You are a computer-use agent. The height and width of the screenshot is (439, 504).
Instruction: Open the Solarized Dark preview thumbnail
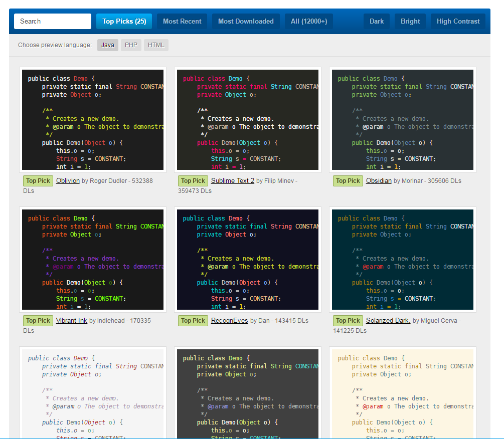[402, 260]
